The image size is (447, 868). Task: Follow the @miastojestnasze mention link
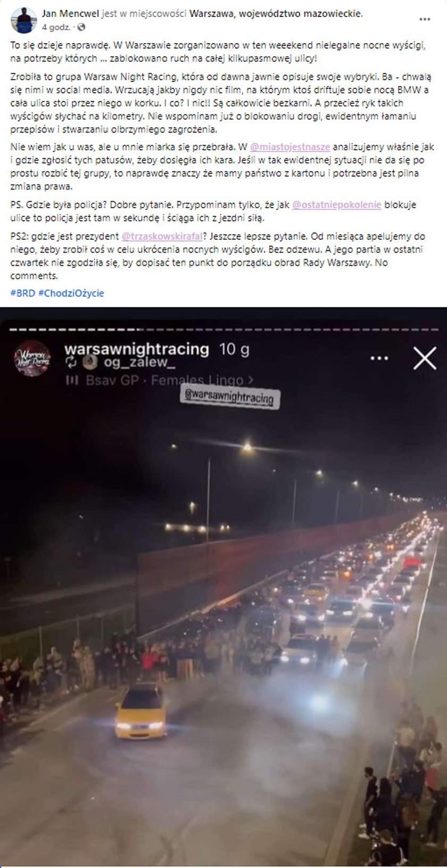(290, 146)
